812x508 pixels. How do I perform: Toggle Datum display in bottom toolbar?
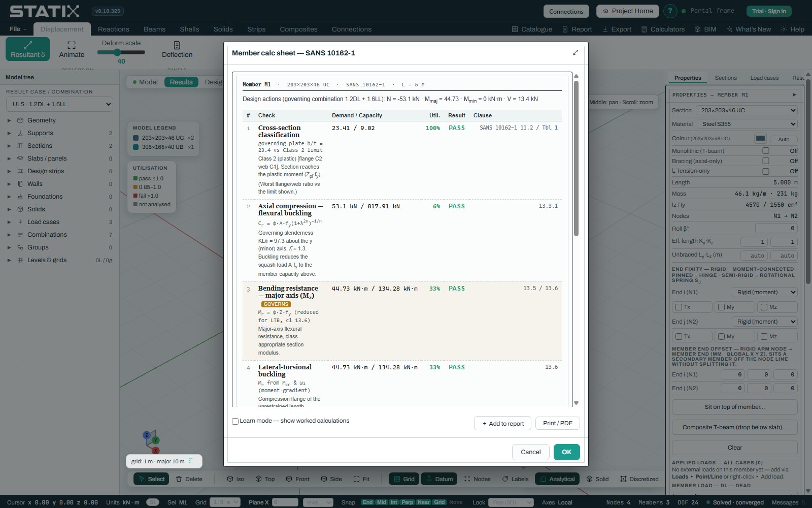[439, 479]
